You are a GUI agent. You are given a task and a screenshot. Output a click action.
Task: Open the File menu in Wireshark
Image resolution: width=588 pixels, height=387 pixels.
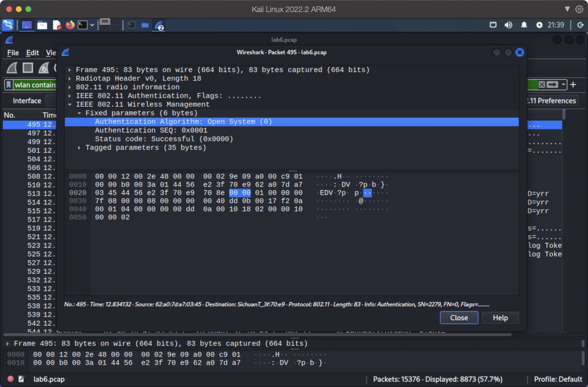[x=13, y=53]
